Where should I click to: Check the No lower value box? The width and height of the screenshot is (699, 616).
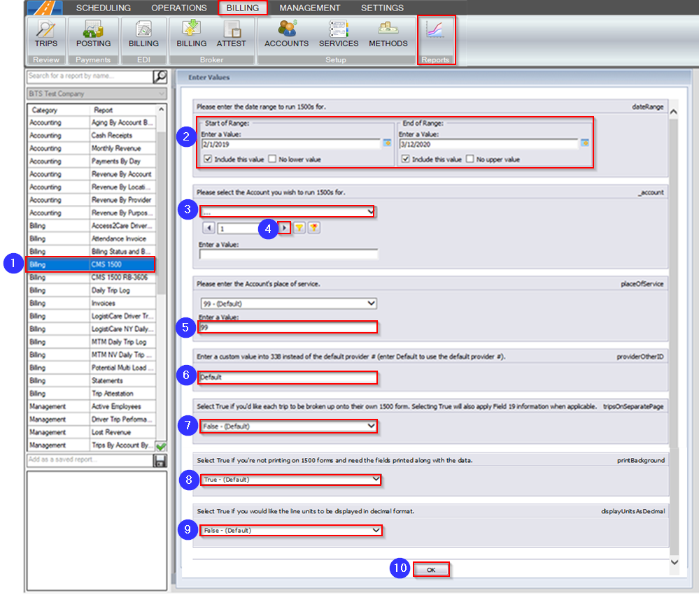pos(272,159)
